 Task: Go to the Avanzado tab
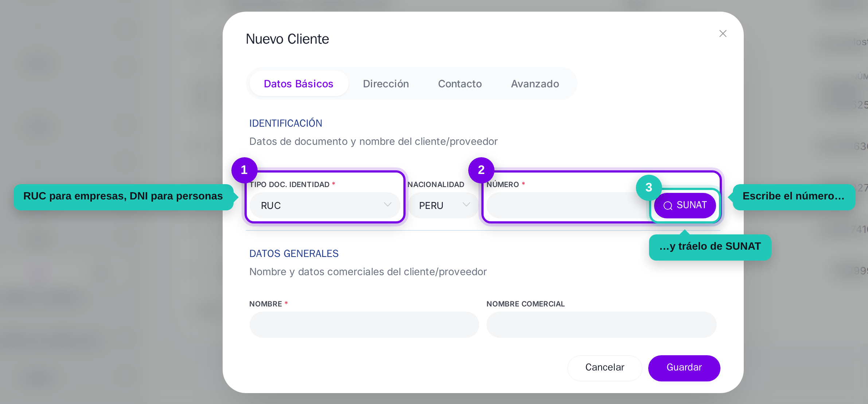[x=535, y=84]
